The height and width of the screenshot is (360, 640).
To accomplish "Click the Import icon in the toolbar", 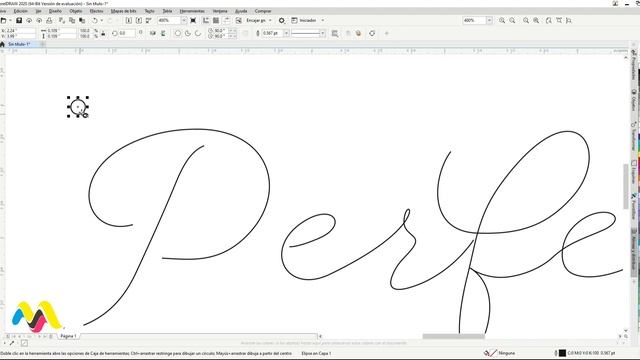I will 129,20.
